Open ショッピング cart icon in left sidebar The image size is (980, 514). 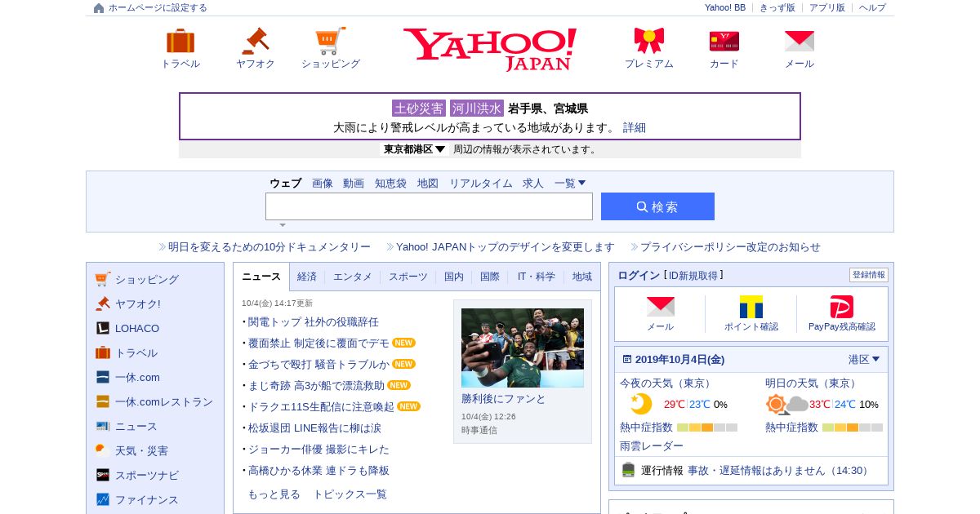102,279
